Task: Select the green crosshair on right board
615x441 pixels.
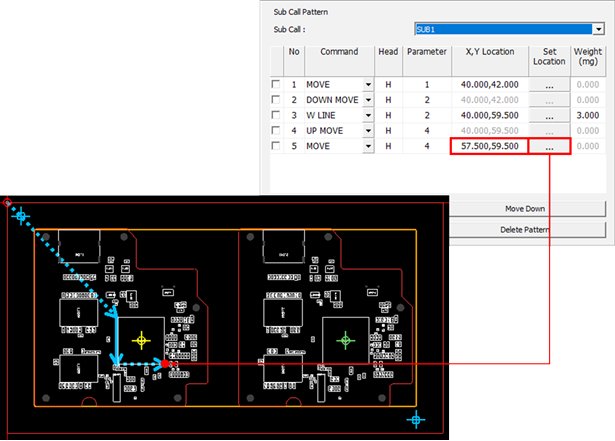Action: [346, 341]
